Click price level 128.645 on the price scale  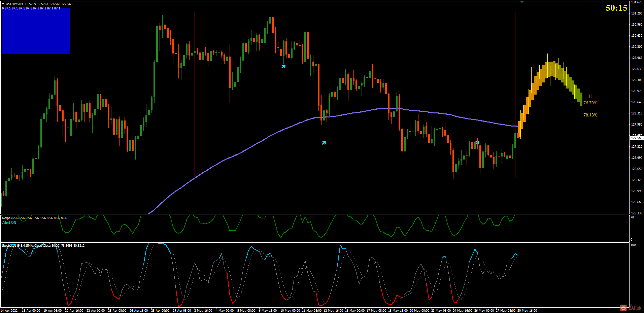pyautogui.click(x=637, y=102)
